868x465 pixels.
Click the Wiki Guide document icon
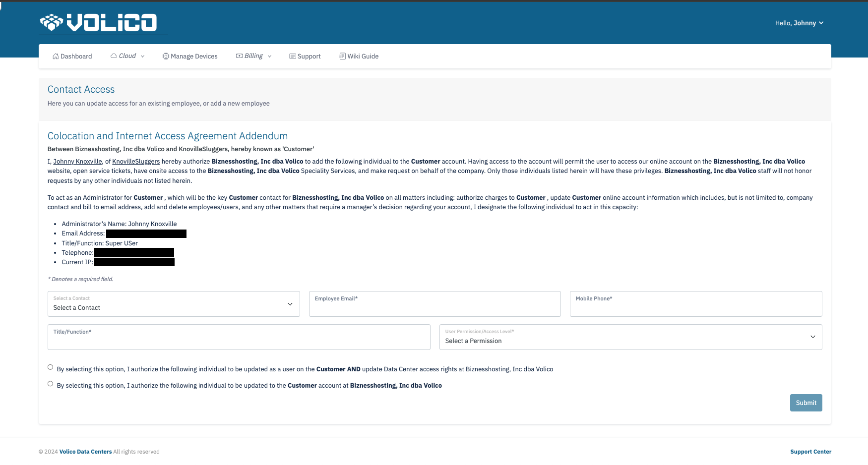[342, 57]
